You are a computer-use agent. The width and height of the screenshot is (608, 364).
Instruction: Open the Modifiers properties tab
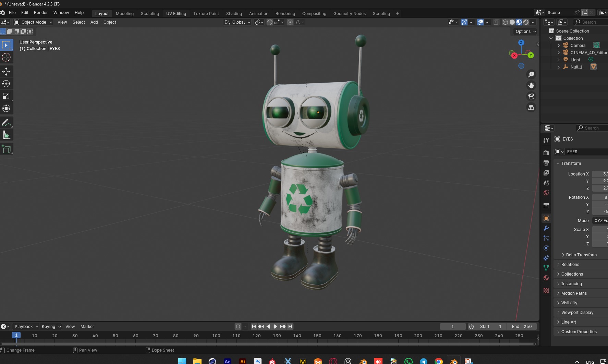[x=546, y=228]
